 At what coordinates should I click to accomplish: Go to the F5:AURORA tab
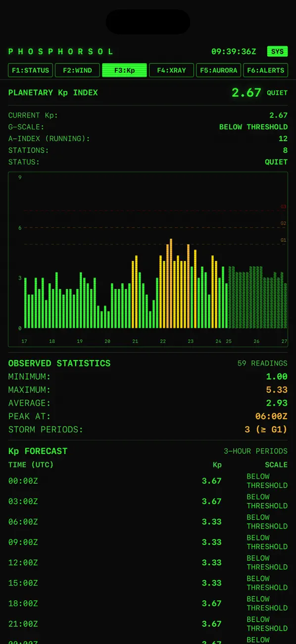[218, 70]
